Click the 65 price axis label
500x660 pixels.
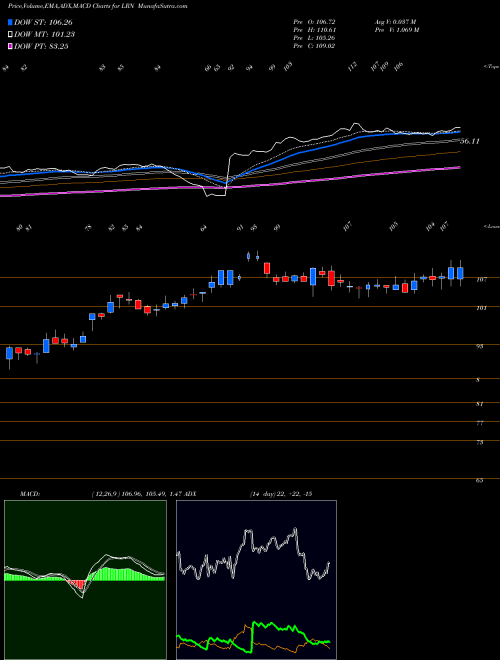[x=480, y=481]
